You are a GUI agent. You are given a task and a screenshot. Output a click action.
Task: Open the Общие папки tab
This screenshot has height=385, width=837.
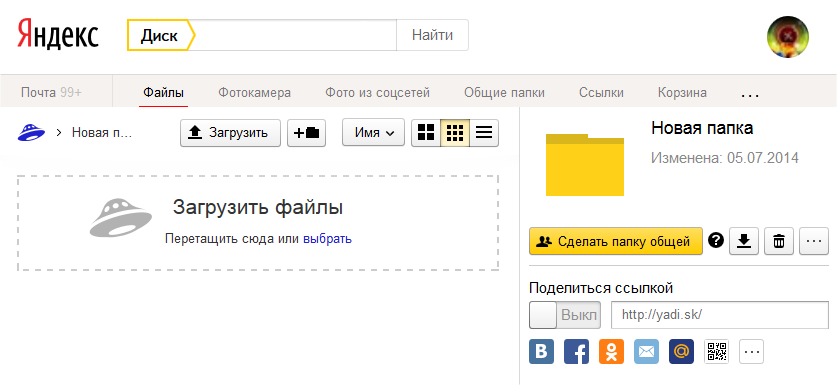tap(504, 92)
